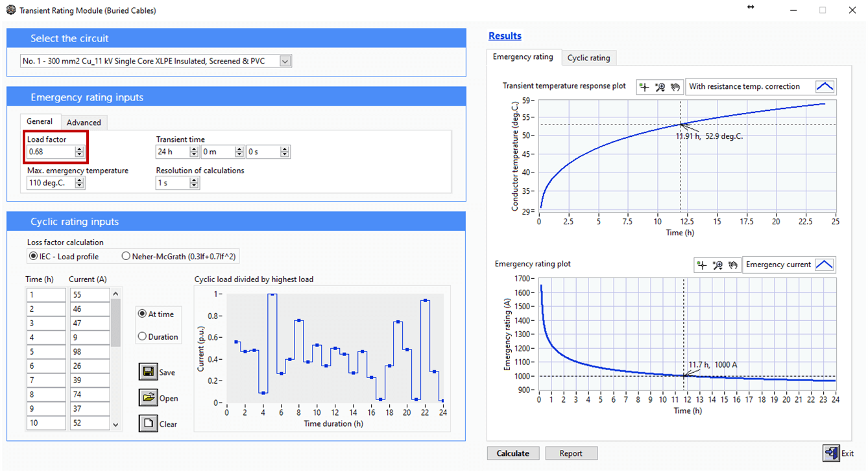This screenshot has height=472, width=868.
Task: Select the pan hand tool on the transient plot
Action: [x=675, y=86]
